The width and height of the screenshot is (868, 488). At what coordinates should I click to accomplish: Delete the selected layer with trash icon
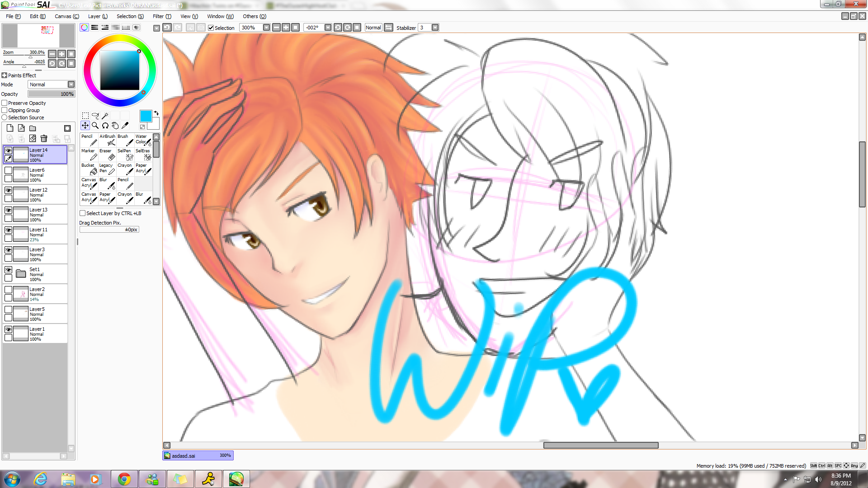click(44, 138)
